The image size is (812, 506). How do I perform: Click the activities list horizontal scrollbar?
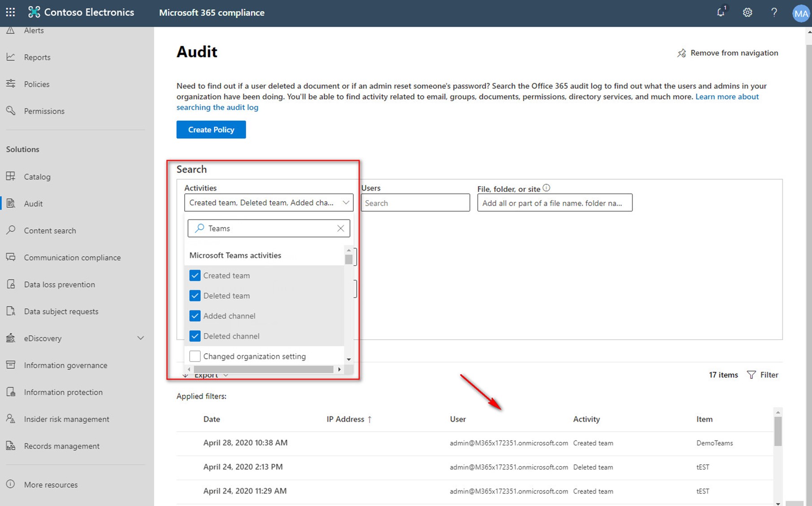[264, 369]
